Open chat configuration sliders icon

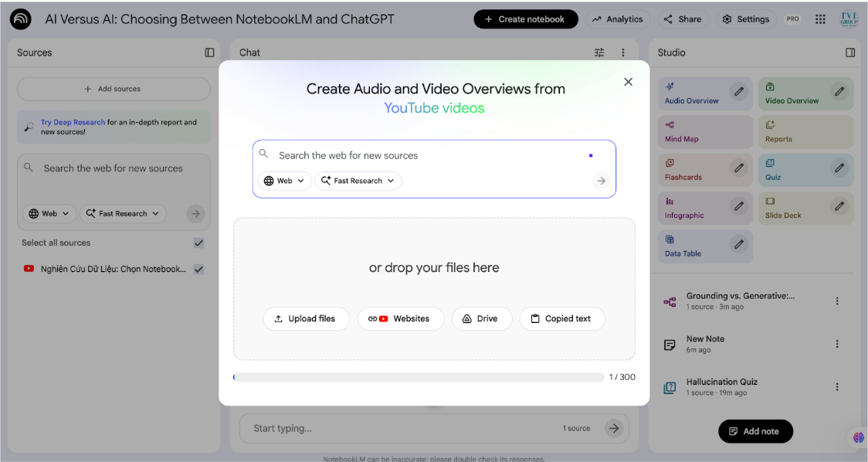(599, 53)
